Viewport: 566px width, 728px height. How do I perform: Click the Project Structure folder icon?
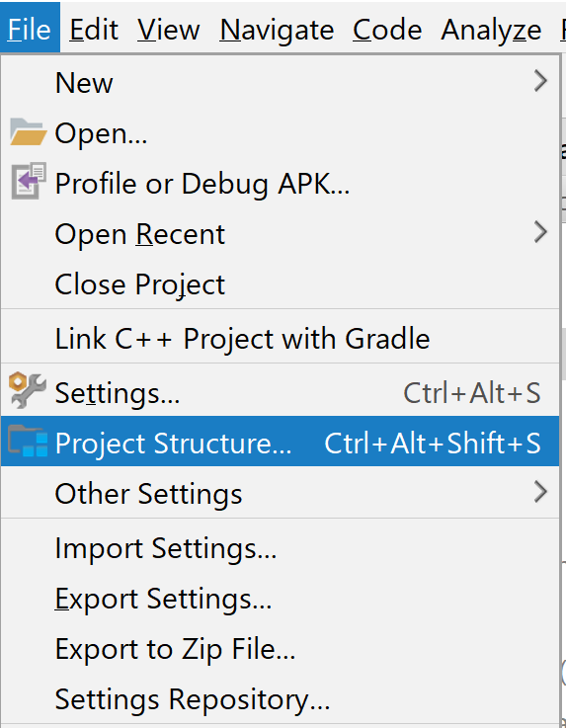[x=28, y=441]
